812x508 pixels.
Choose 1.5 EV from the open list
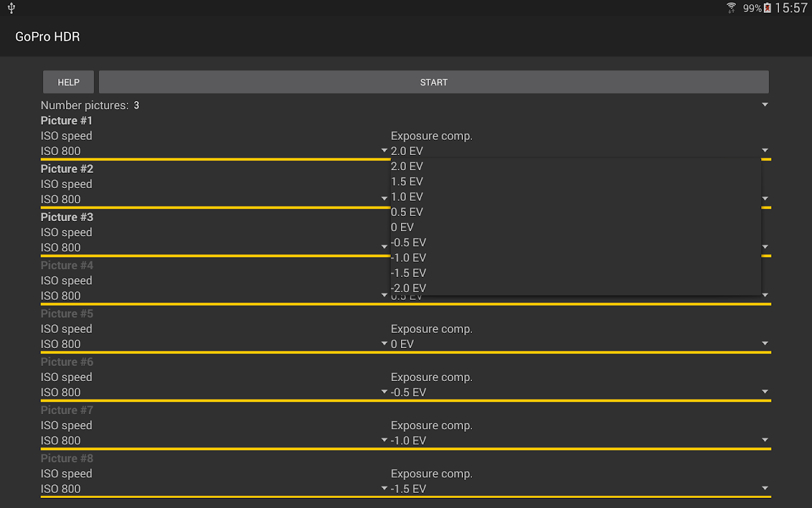point(576,182)
